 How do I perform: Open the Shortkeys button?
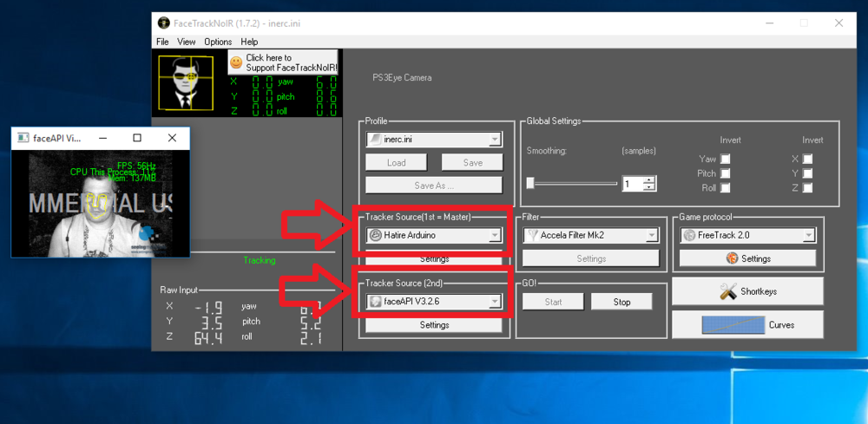(747, 291)
